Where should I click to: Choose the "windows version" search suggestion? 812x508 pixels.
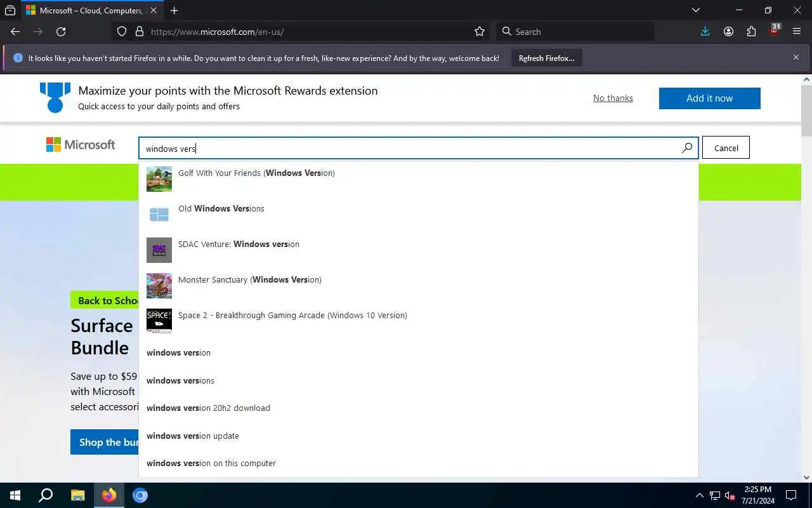[x=419, y=352]
